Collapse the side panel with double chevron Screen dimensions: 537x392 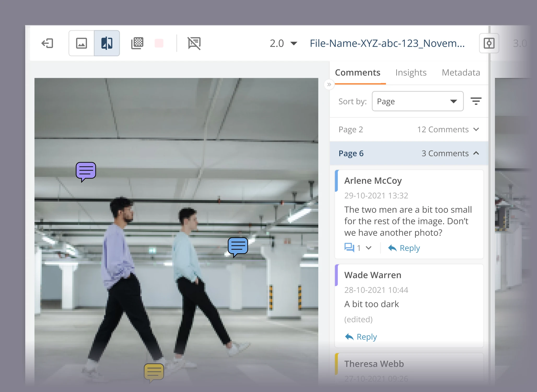pos(329,84)
